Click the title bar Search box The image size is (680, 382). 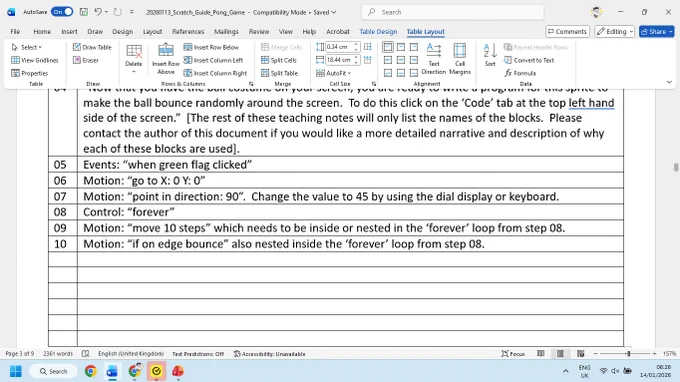[x=452, y=12]
